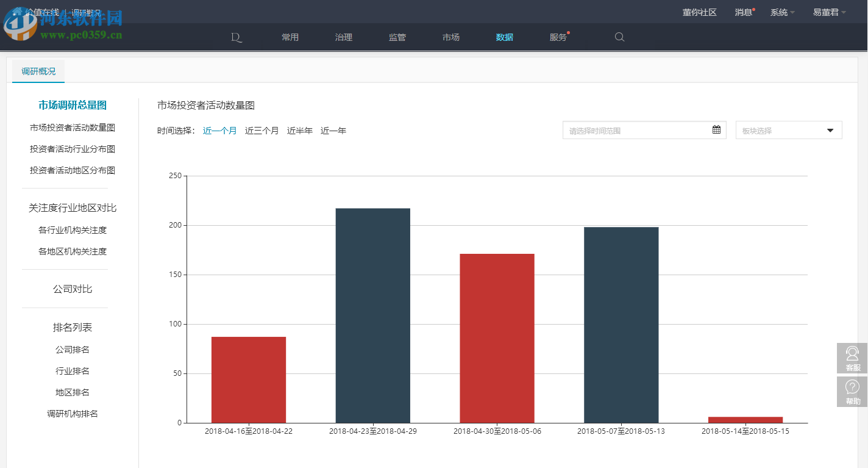The height and width of the screenshot is (468, 868).
Task: Click the 请选择时间范围 input field
Action: coord(634,130)
